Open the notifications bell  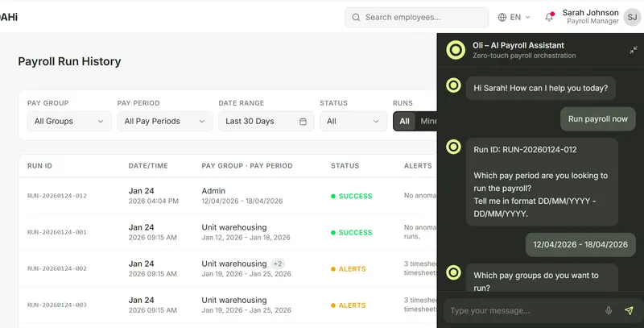549,17
